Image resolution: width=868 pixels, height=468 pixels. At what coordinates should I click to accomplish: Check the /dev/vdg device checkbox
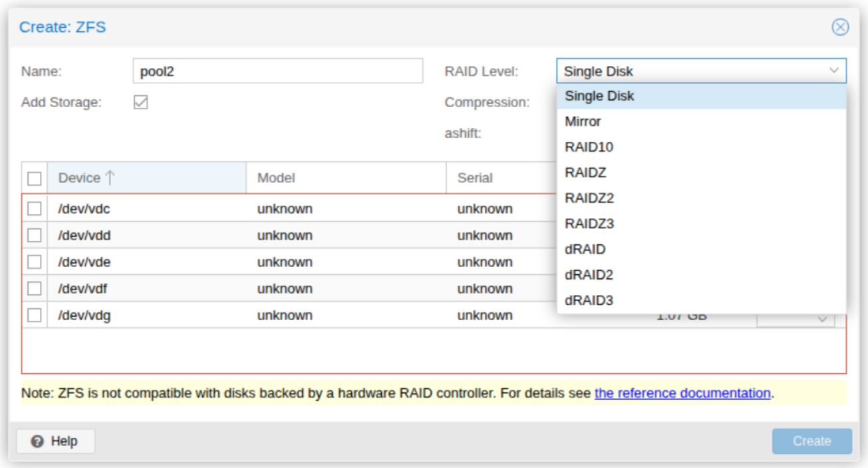click(x=35, y=316)
